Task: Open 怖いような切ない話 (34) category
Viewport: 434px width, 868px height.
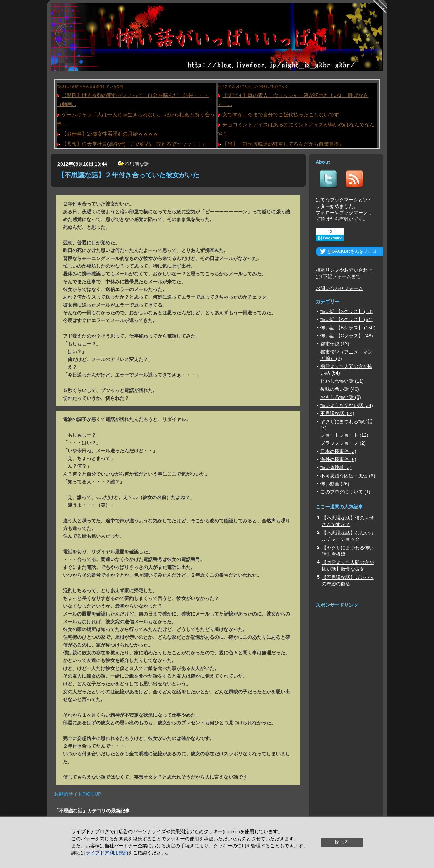Action: [x=347, y=405]
